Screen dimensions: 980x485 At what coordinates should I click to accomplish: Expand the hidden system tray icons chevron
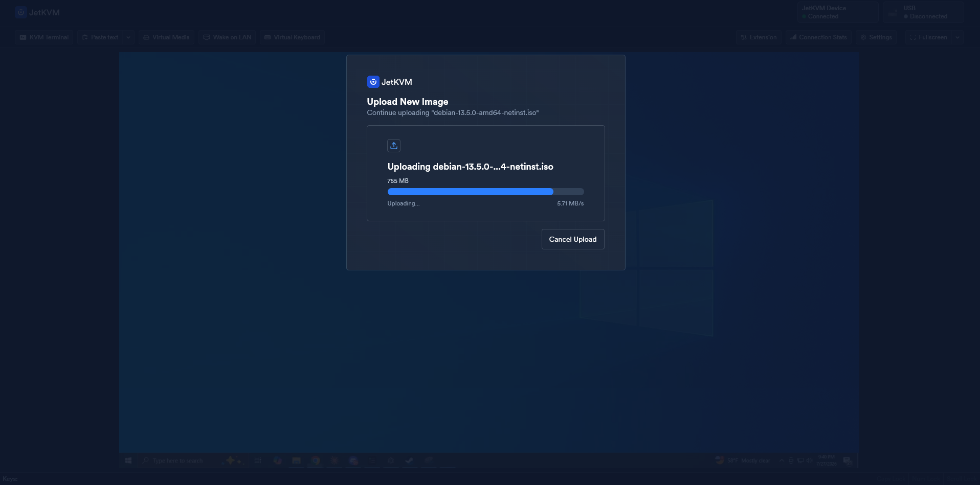[782, 460]
